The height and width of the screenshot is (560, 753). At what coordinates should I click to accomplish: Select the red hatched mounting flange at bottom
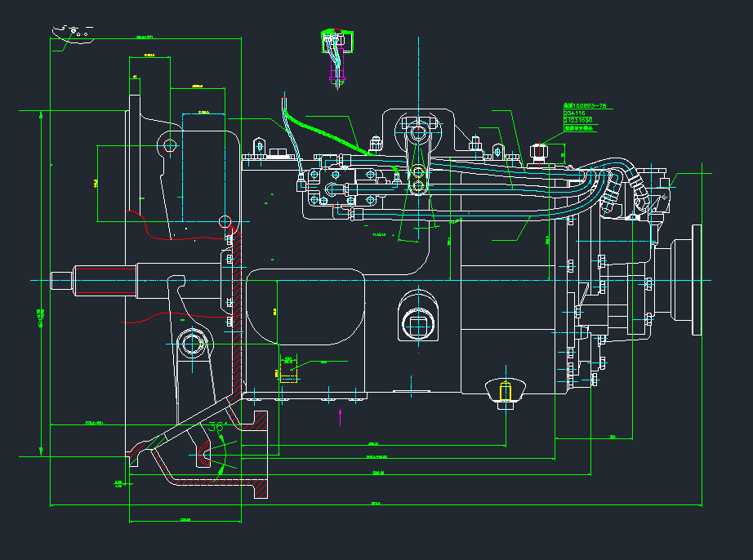(x=262, y=488)
